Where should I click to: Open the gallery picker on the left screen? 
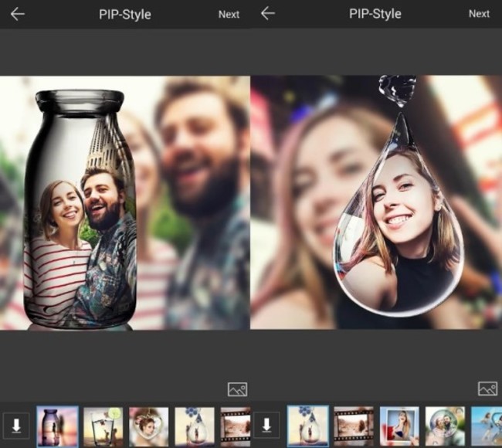237,389
